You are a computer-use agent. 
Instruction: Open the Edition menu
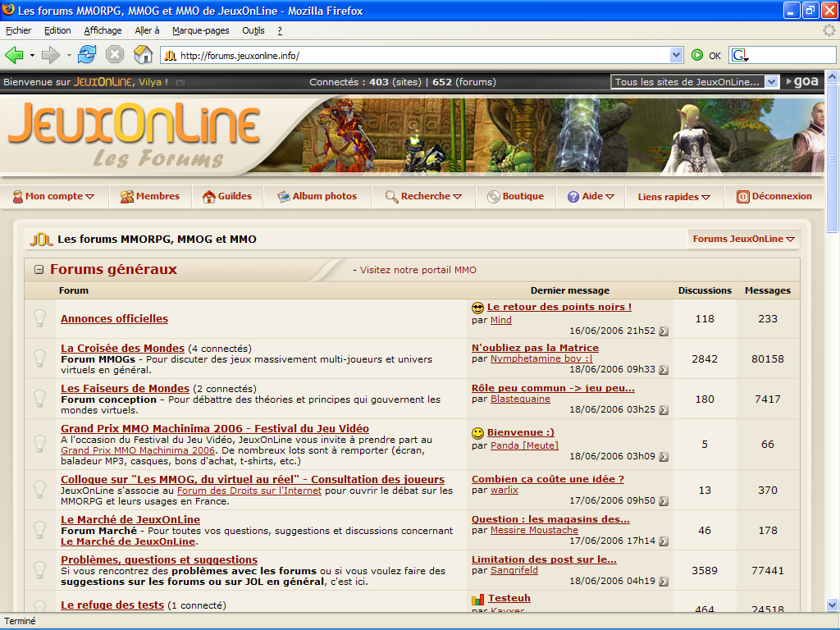57,30
